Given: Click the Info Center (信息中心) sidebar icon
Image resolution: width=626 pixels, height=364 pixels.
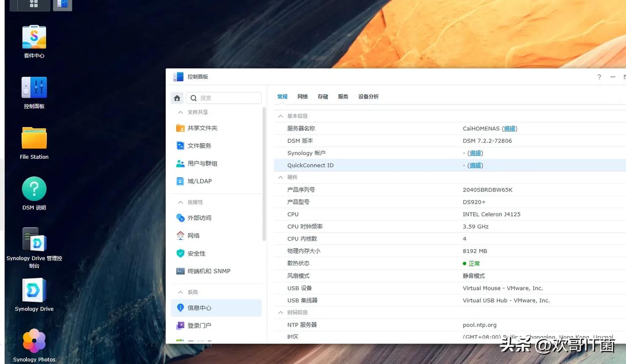Looking at the screenshot, I should pyautogui.click(x=180, y=308).
